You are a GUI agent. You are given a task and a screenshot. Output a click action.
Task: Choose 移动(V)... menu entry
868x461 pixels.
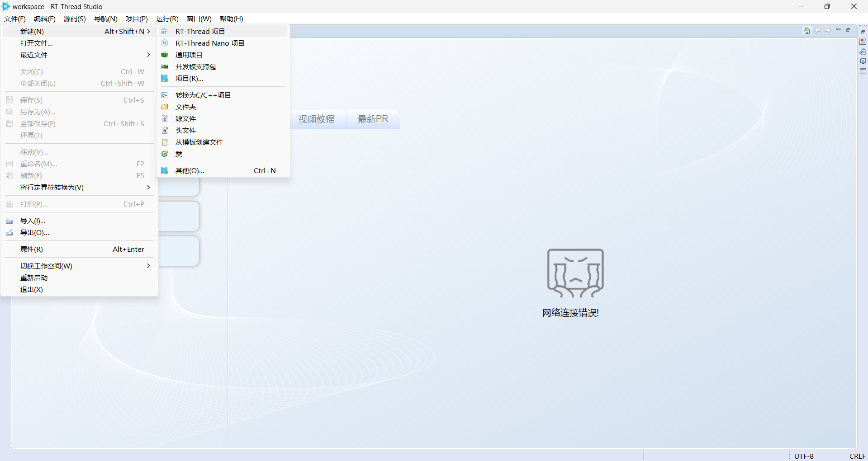80,152
